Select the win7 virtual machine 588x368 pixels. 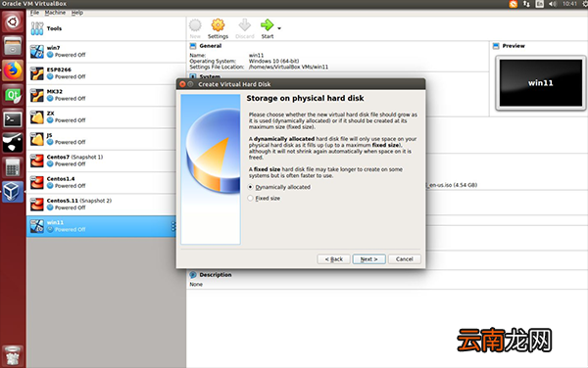(106, 52)
